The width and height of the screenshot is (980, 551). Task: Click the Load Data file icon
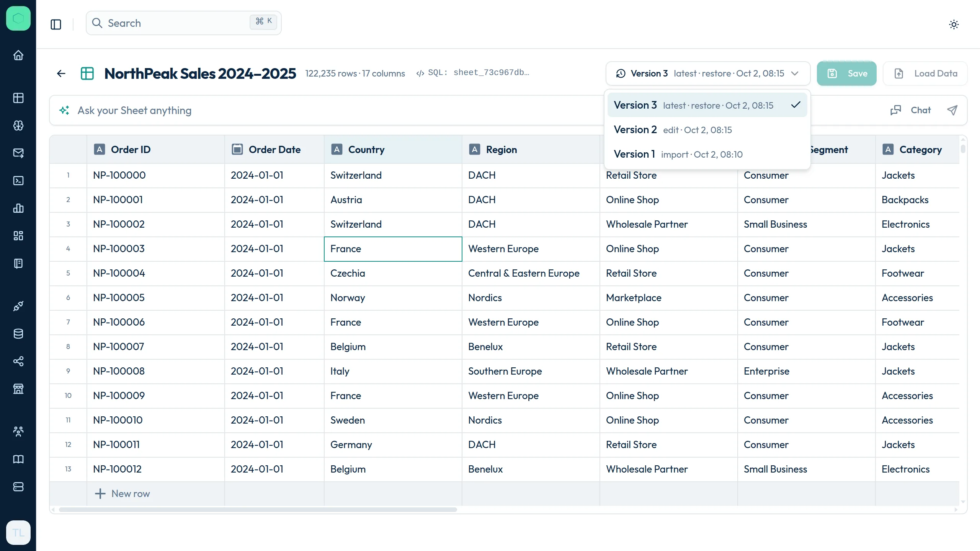(x=899, y=73)
